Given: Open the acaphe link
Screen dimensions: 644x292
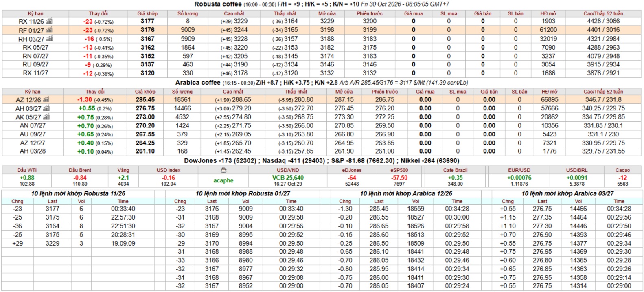Looking at the screenshot, I should tap(223, 180).
